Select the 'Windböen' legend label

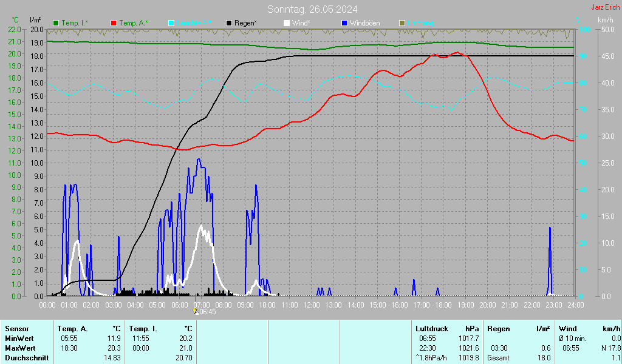[364, 24]
